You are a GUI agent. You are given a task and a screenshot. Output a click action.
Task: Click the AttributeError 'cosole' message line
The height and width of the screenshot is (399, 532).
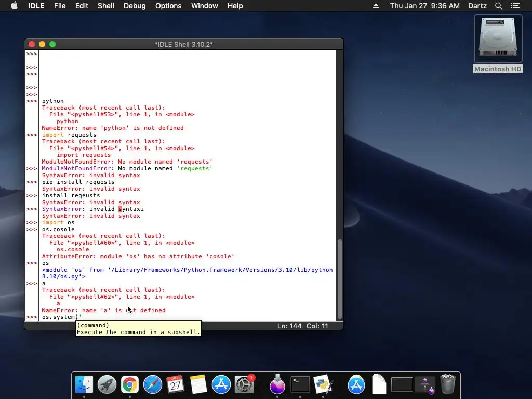(x=138, y=256)
